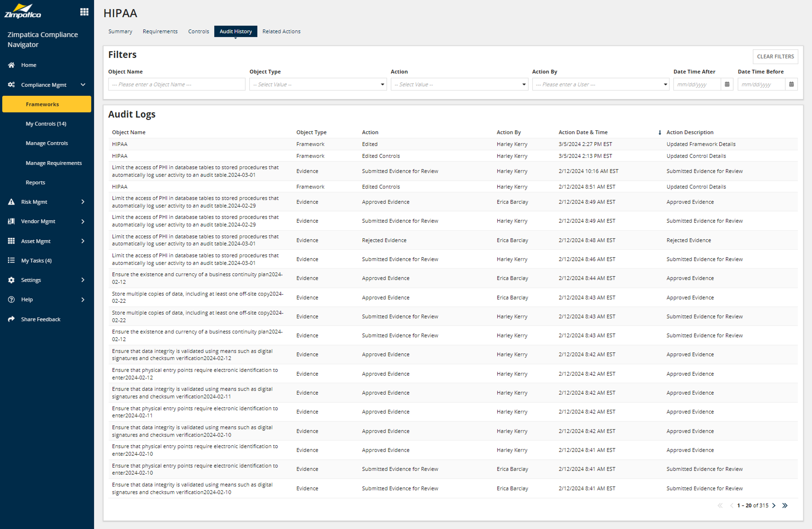Click the Home house icon
812x529 pixels.
pyautogui.click(x=11, y=65)
